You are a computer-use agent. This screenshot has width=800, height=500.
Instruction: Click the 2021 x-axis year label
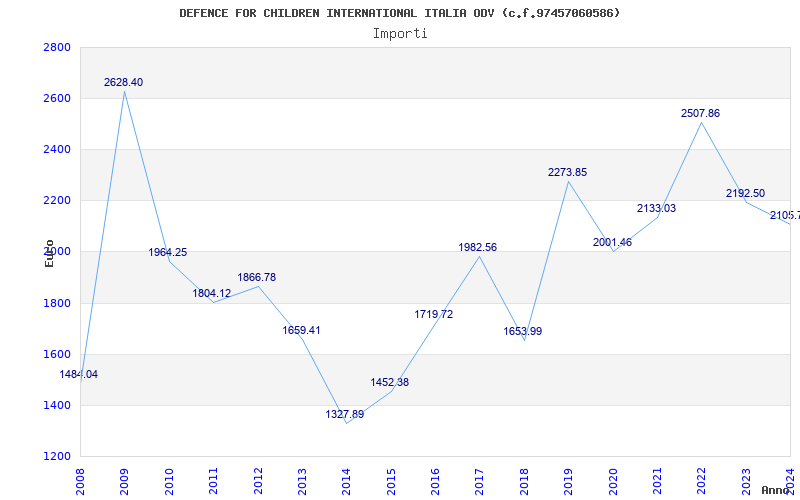[657, 481]
